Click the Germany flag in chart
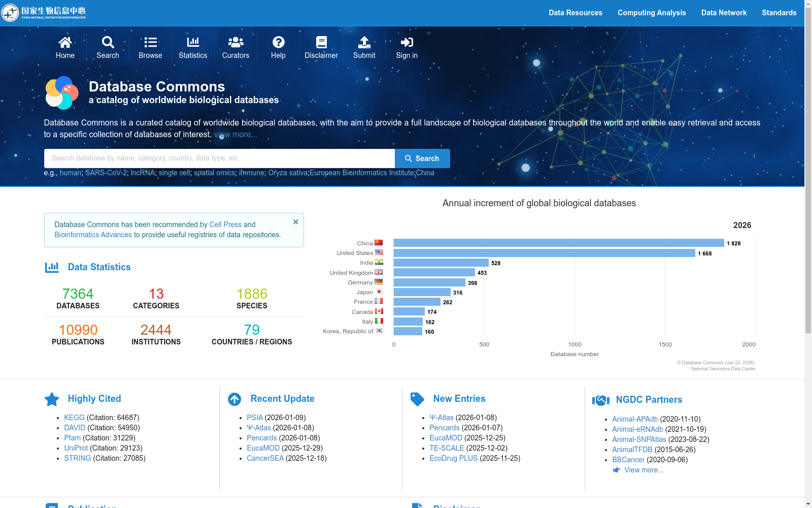 tap(379, 282)
